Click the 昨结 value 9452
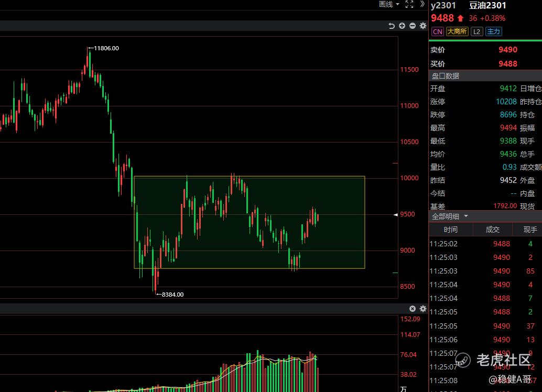The image size is (542, 392). pos(508,180)
